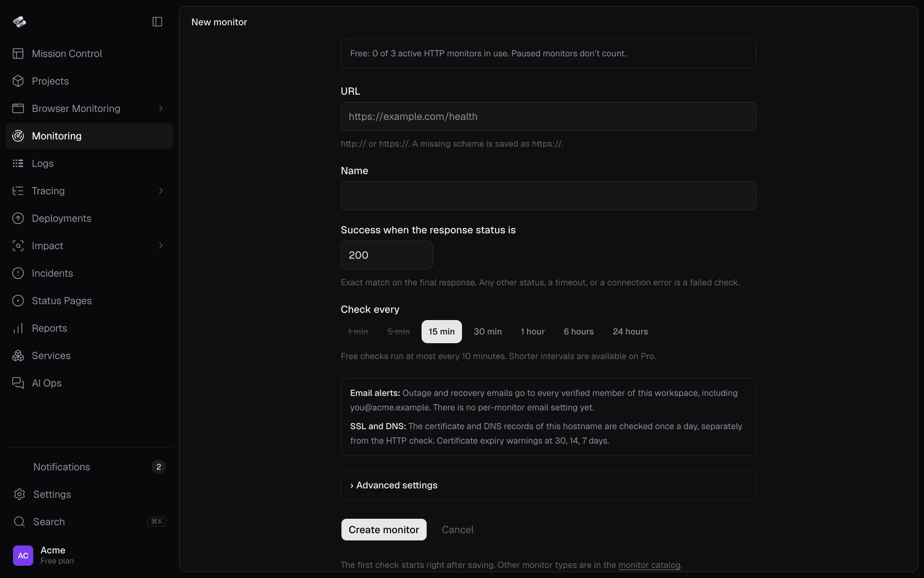Image resolution: width=924 pixels, height=578 pixels.
Task: Select the 24 hours check interval
Action: pyautogui.click(x=630, y=331)
